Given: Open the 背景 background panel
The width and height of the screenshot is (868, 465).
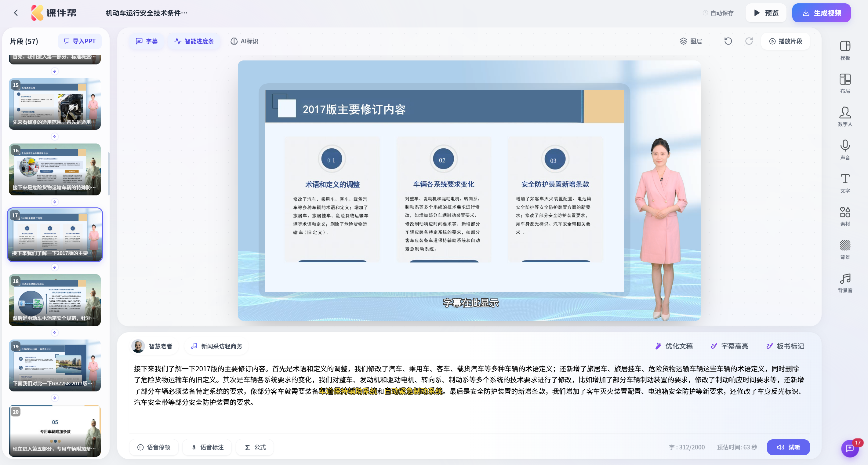Looking at the screenshot, I should pos(845,250).
